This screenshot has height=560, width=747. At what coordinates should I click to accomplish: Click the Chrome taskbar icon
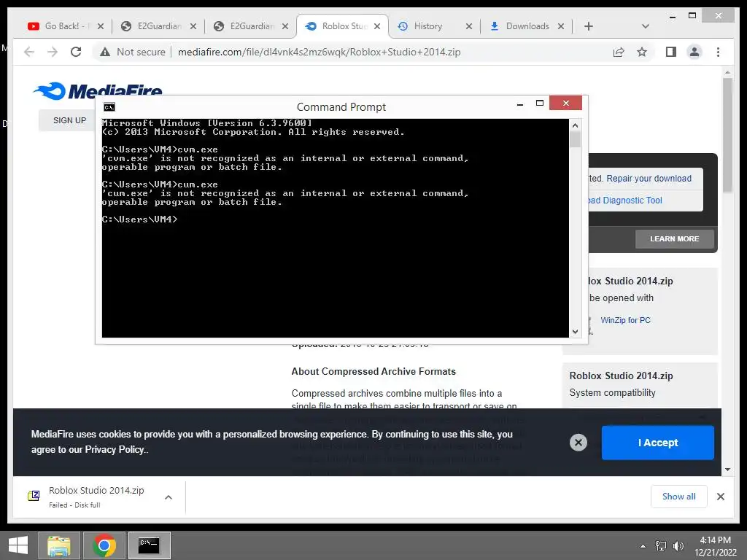[104, 545]
